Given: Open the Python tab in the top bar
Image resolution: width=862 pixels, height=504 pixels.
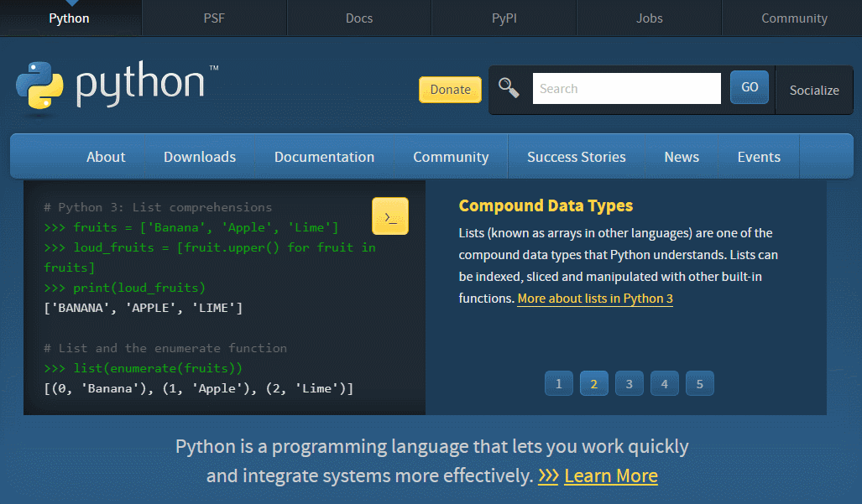Looking at the screenshot, I should (70, 18).
